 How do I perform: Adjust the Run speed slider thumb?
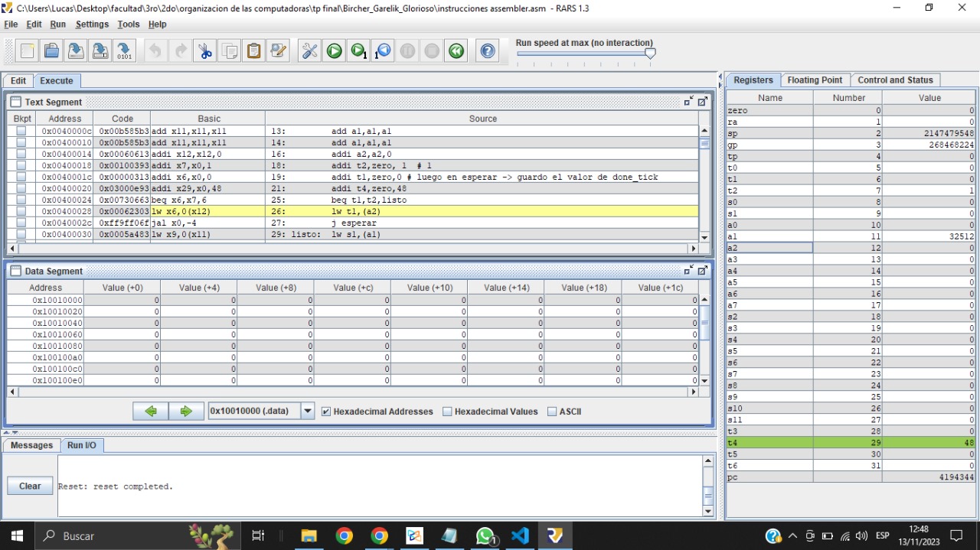(x=650, y=54)
